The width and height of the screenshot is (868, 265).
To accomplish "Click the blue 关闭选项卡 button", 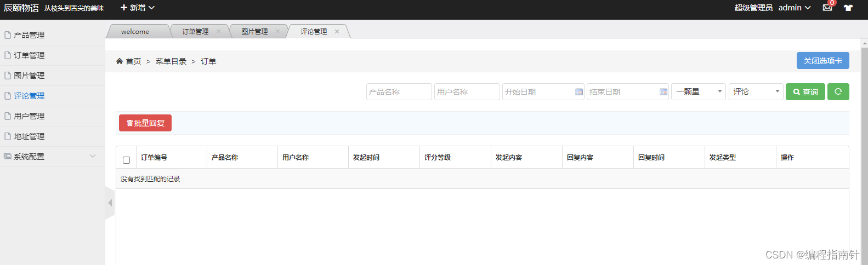I will click(x=822, y=61).
